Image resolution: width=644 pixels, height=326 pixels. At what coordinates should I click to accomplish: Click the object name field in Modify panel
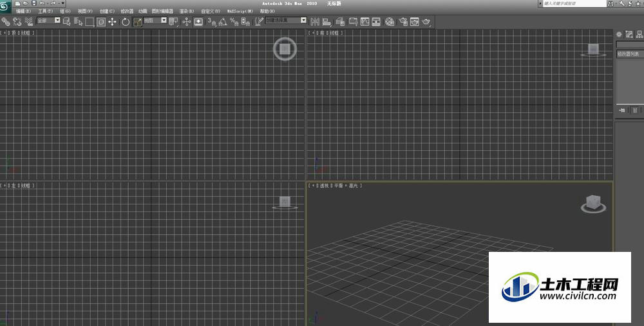coord(630,44)
